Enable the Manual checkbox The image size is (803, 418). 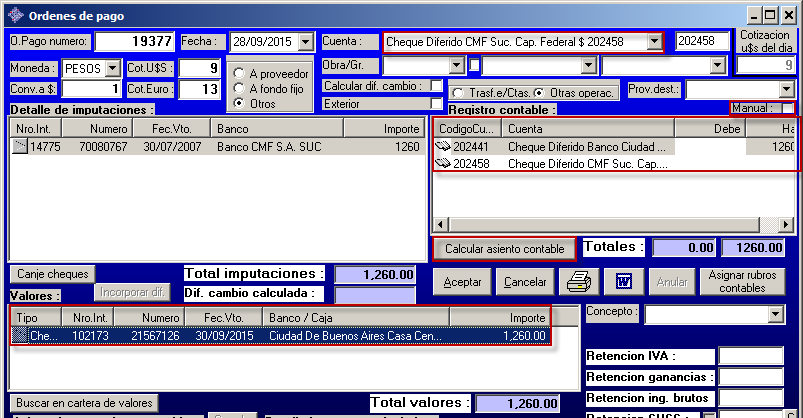[788, 107]
